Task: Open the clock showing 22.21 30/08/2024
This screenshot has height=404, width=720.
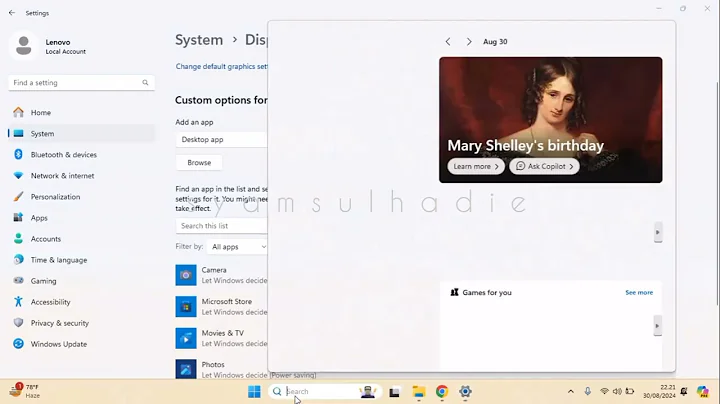Action: (659, 392)
